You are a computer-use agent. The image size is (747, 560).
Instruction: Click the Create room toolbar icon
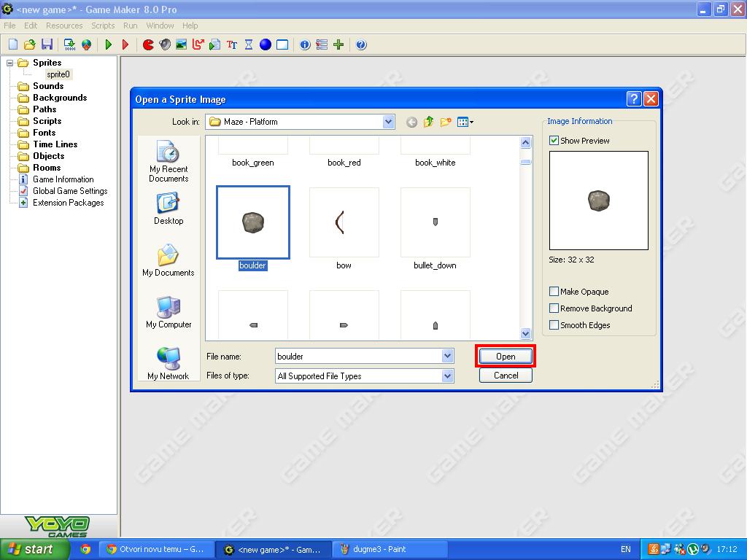pos(282,44)
